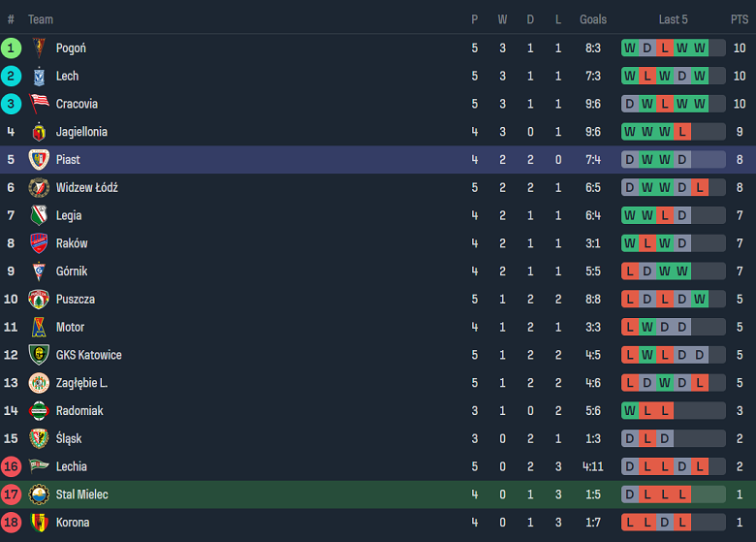Click the Legia club crest icon
Screen dimensions: 756x542
[39, 215]
